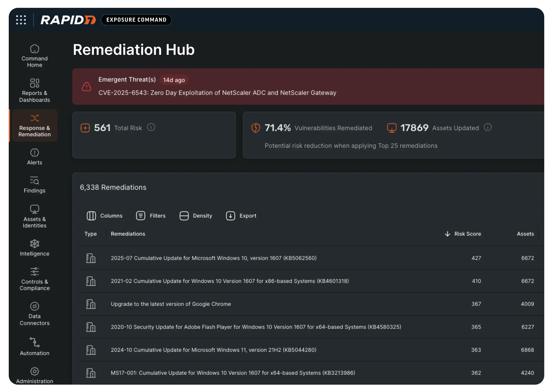
Task: Click risk score 367
Action: tap(476, 304)
